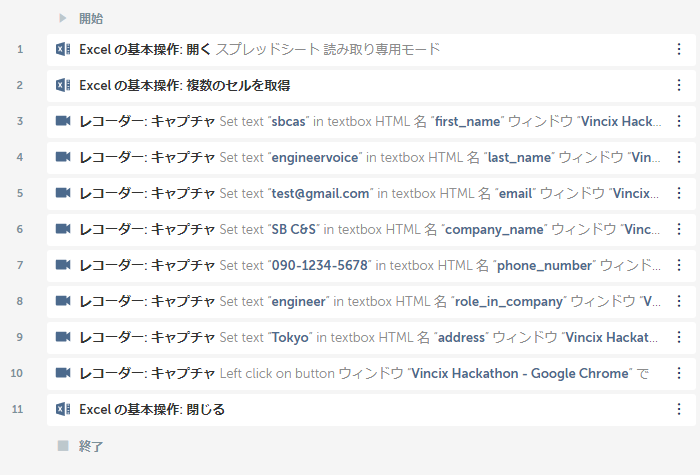Click line number 10
The height and width of the screenshot is (475, 700).
pos(17,373)
